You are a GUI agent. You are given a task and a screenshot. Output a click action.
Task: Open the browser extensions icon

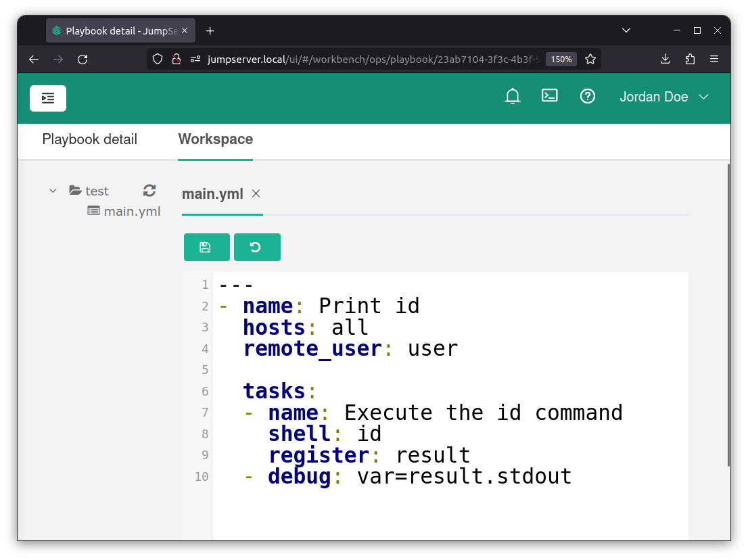click(x=690, y=60)
